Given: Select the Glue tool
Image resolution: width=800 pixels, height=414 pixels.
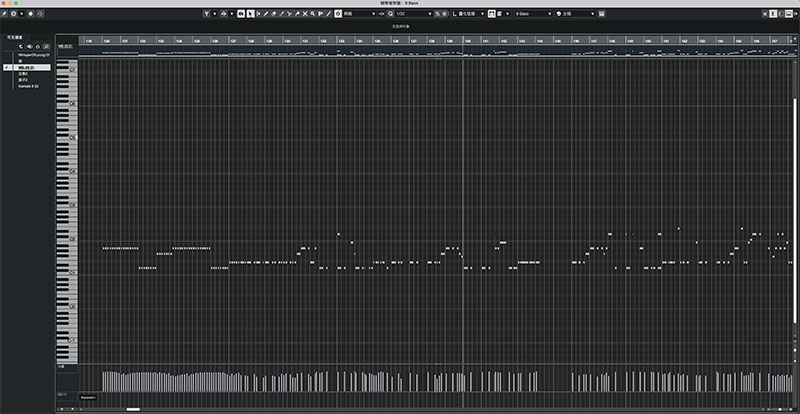Looking at the screenshot, I should click(x=297, y=14).
